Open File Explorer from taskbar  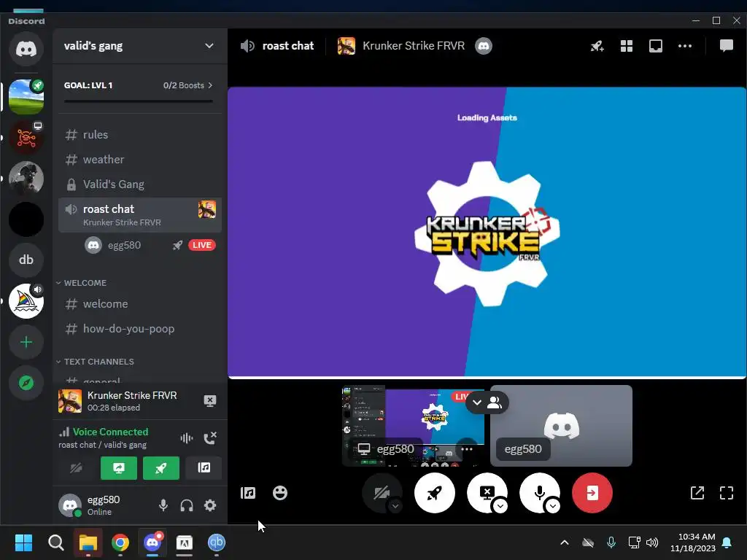pos(88,542)
